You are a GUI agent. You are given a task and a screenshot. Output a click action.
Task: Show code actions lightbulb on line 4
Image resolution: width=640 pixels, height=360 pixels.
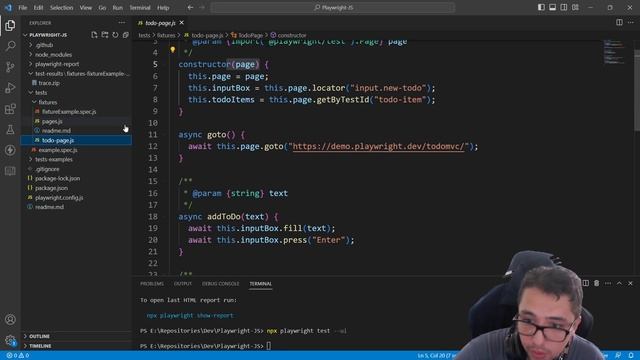[173, 50]
